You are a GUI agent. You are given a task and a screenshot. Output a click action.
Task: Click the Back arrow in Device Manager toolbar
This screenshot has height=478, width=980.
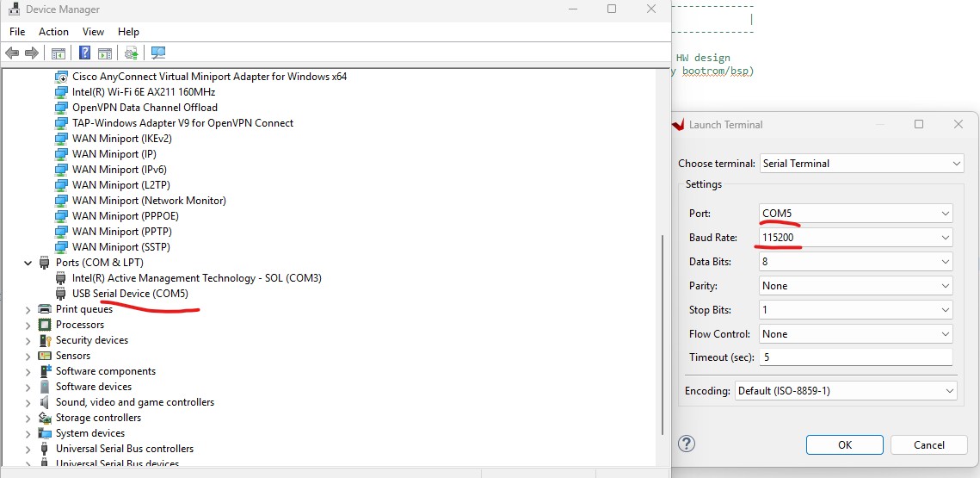pos(12,53)
